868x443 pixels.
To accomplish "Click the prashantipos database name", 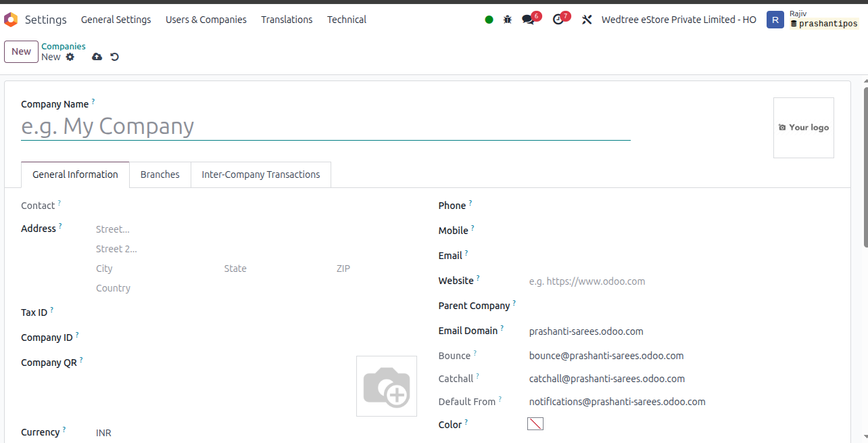I will (x=828, y=24).
